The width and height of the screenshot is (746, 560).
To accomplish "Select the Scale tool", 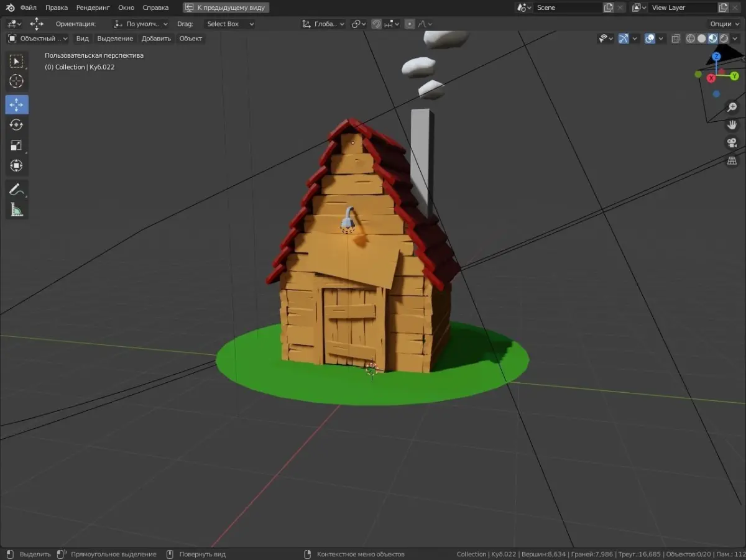I will coord(17,145).
